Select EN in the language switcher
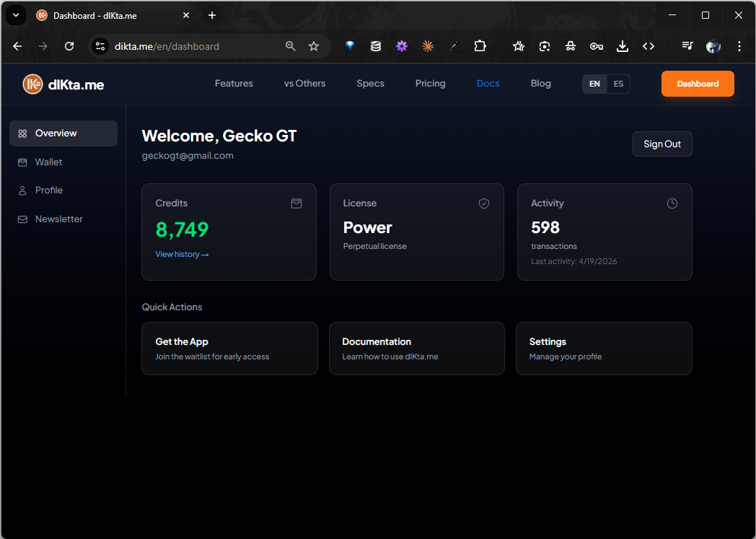This screenshot has height=539, width=756. point(594,84)
